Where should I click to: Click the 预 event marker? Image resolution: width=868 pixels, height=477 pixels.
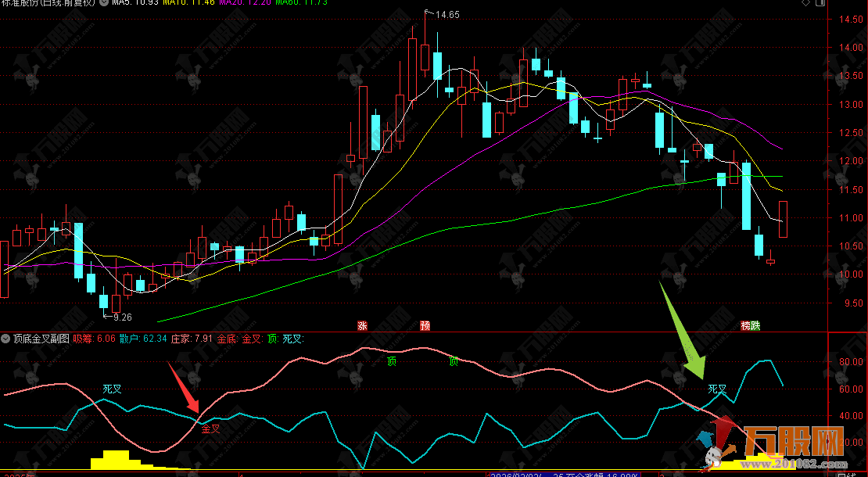click(x=425, y=325)
